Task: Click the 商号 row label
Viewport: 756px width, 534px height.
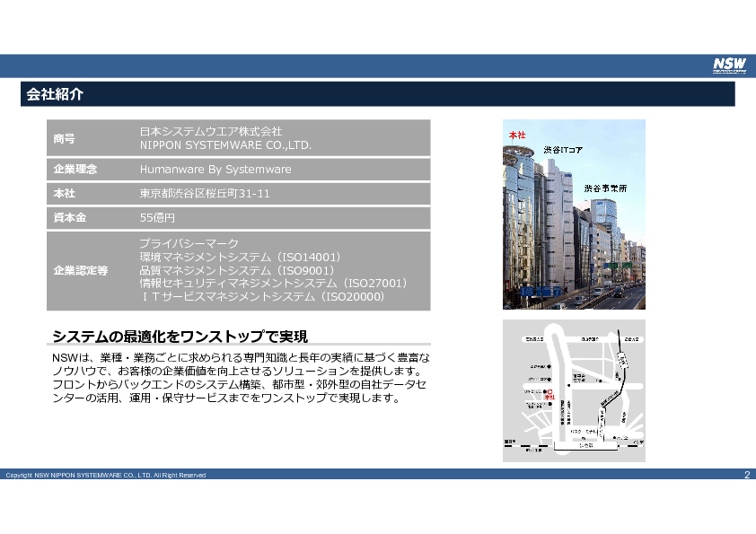Action: pos(65,138)
